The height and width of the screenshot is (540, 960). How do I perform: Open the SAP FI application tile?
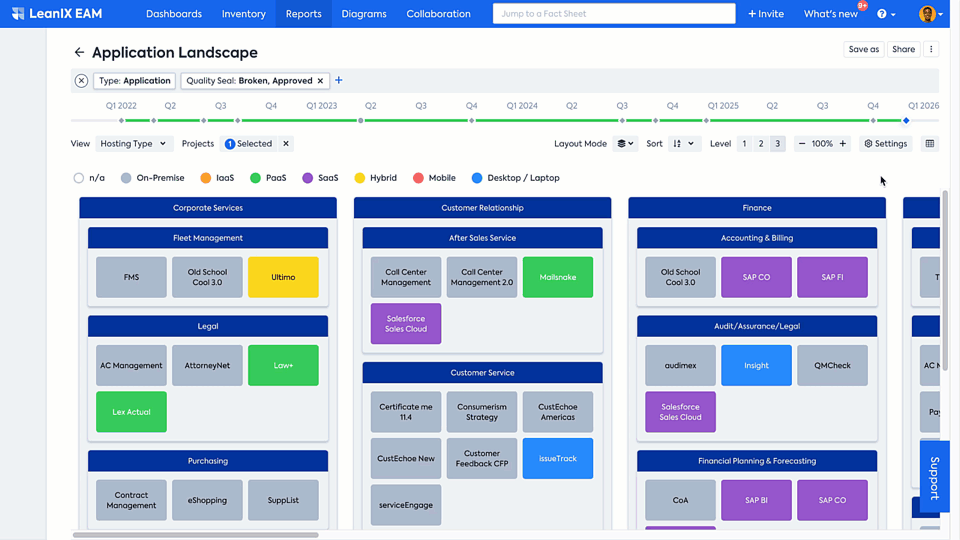[x=833, y=277]
